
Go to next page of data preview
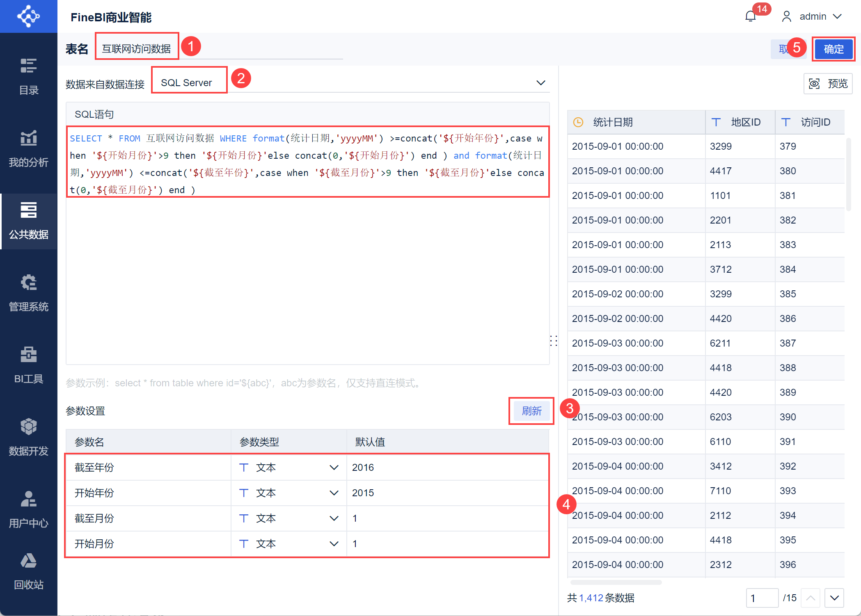click(834, 598)
